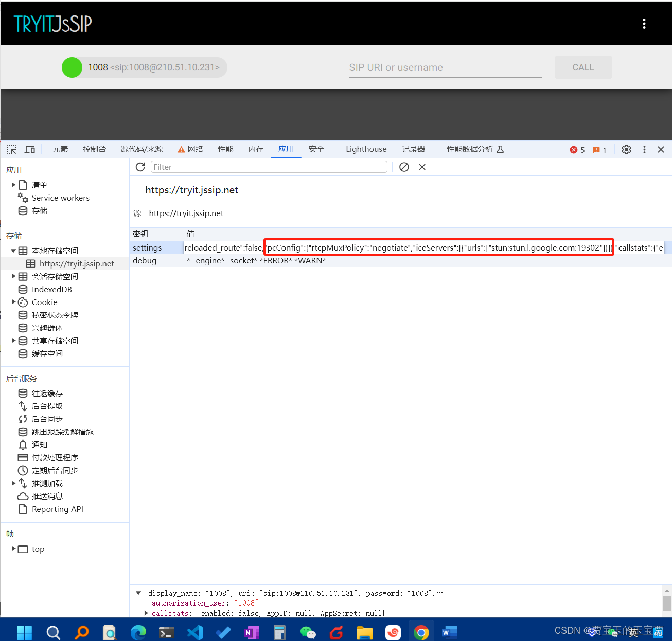672x641 pixels.
Task: Open WeChat from the taskbar
Action: coord(308,632)
